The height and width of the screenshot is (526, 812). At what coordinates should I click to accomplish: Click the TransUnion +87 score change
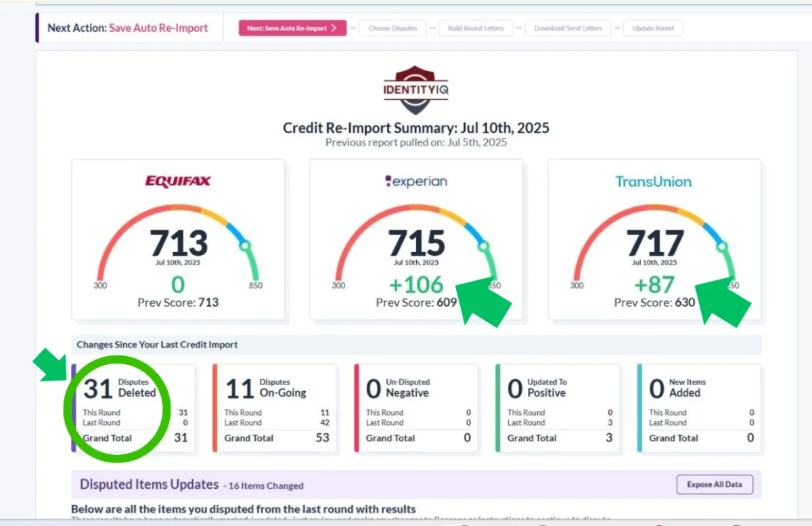pyautogui.click(x=654, y=284)
